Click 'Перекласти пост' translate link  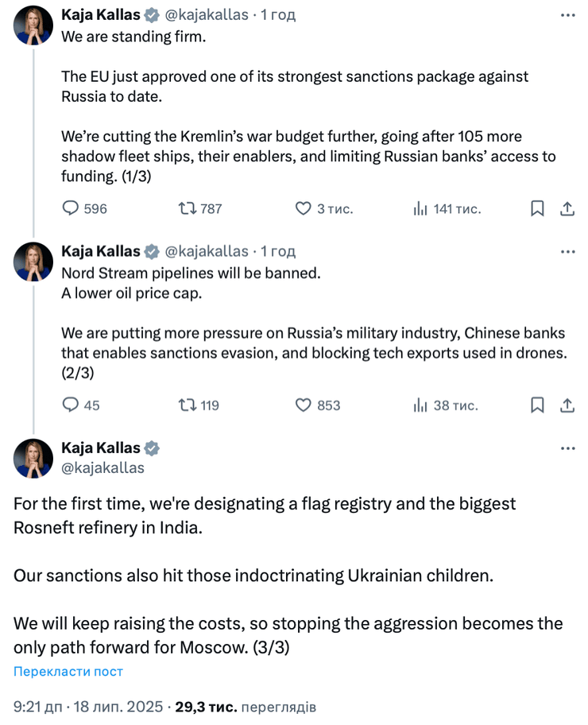[x=68, y=672]
